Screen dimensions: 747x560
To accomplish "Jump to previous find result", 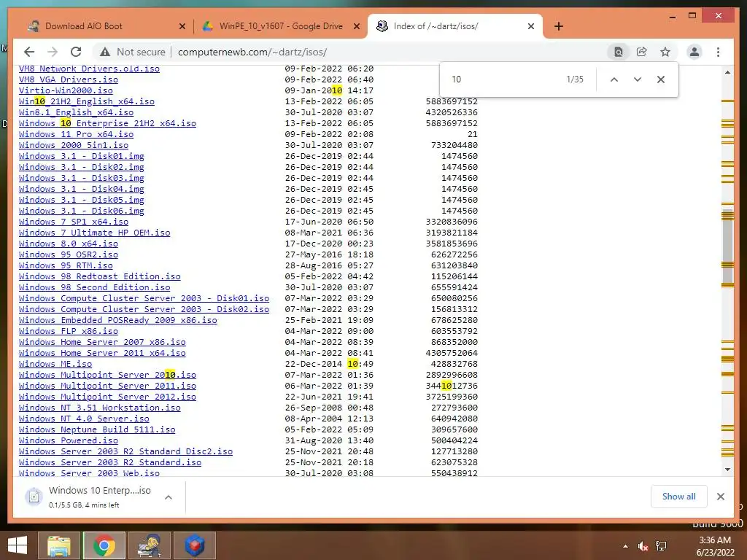I will click(614, 79).
